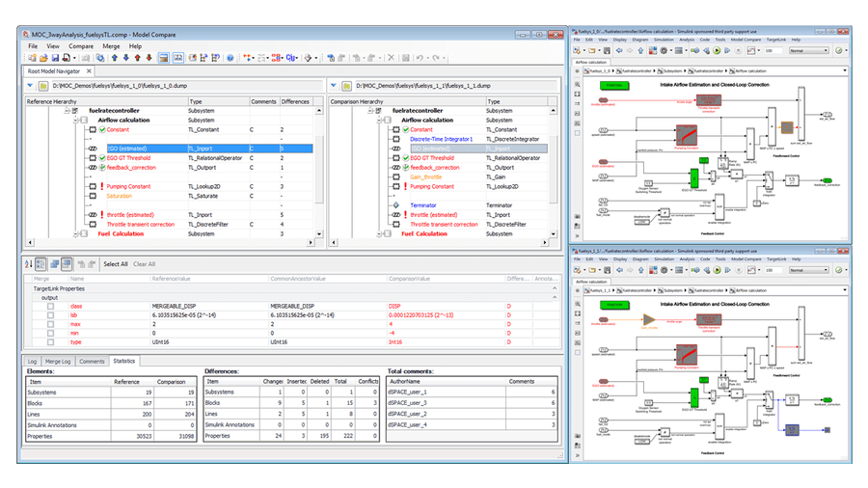Open the Merge menu in Model Compare
Image resolution: width=868 pixels, height=488 pixels.
111,46
